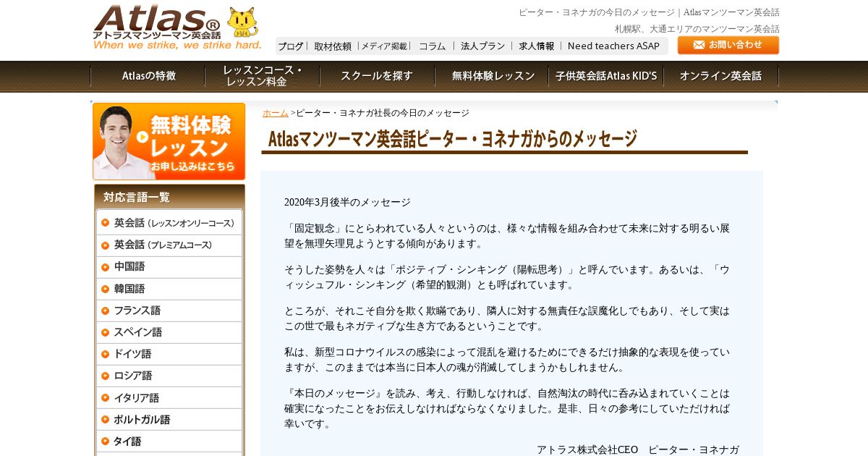868x456 pixels.
Task: Click the envelope icon on お問い合わせ button
Action: click(699, 45)
